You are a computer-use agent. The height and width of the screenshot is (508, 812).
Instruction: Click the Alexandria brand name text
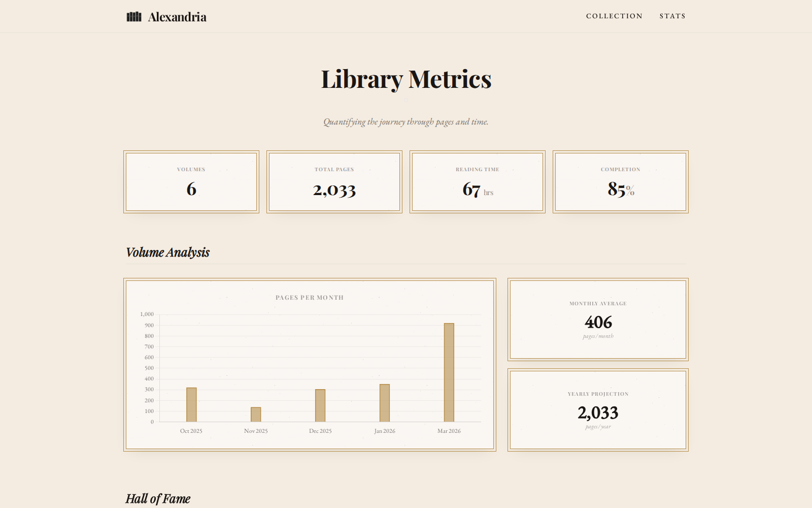pos(177,17)
